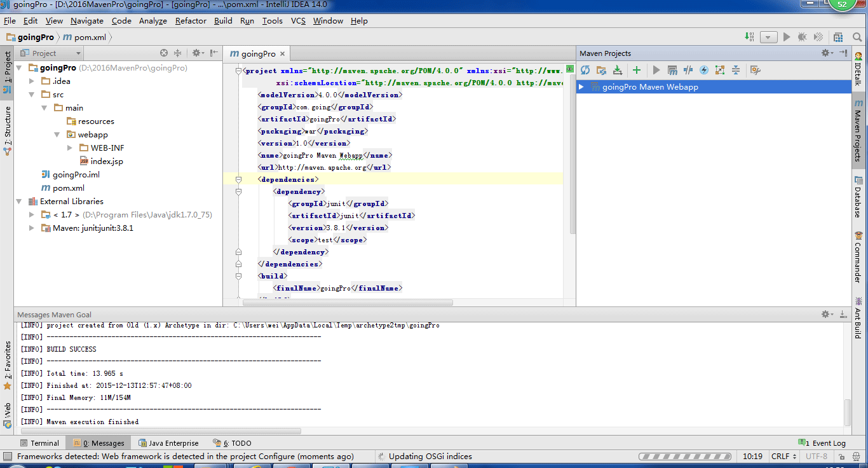This screenshot has height=468, width=868.
Task: Collapse all in Project panel
Action: [x=178, y=53]
